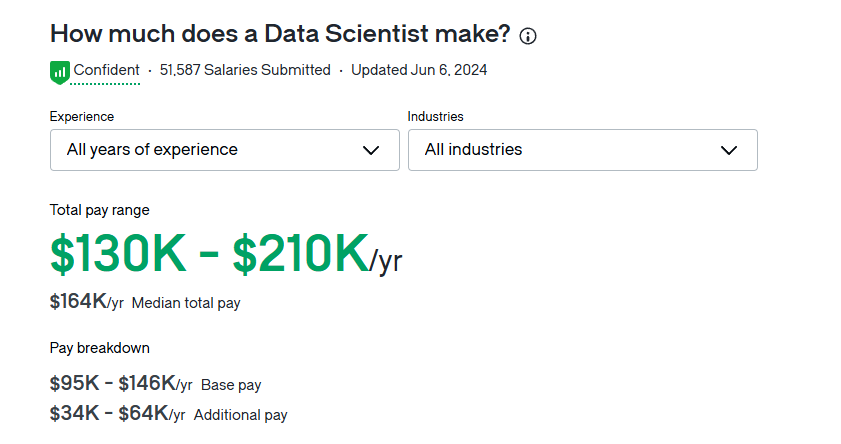Click the "Median total pay" label

tap(186, 303)
